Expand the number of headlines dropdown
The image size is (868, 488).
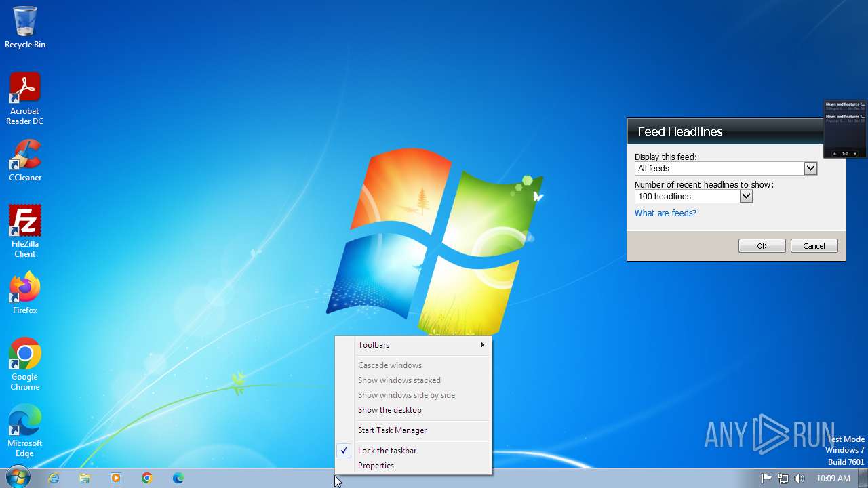coord(745,197)
